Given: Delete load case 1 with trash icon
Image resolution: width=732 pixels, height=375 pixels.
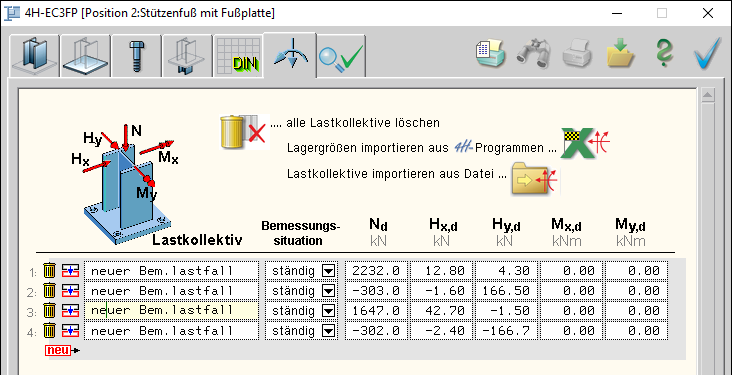Looking at the screenshot, I should [49, 270].
